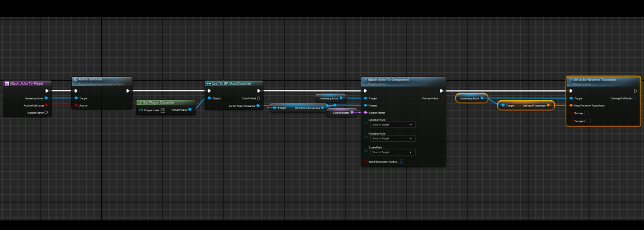Click the Sweep Hit Result output pin
Screen dimensions: 644x230
[x=635, y=98]
